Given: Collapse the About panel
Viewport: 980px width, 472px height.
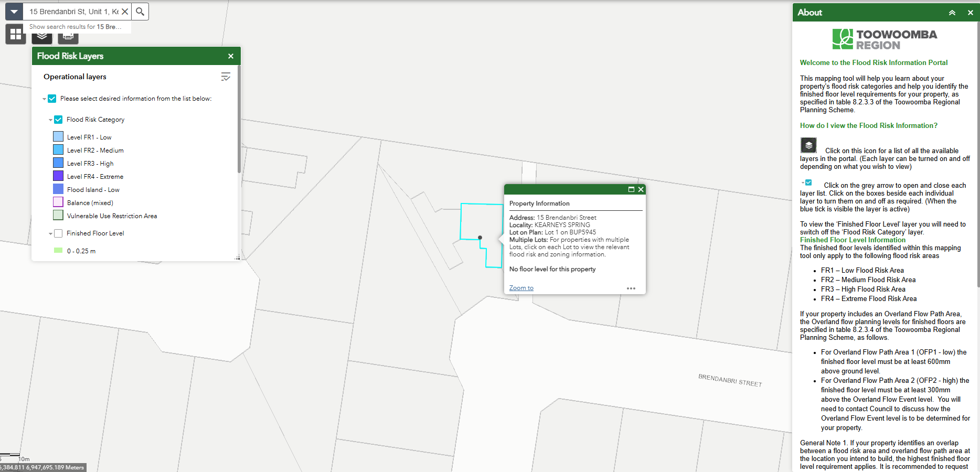Looking at the screenshot, I should [x=952, y=13].
